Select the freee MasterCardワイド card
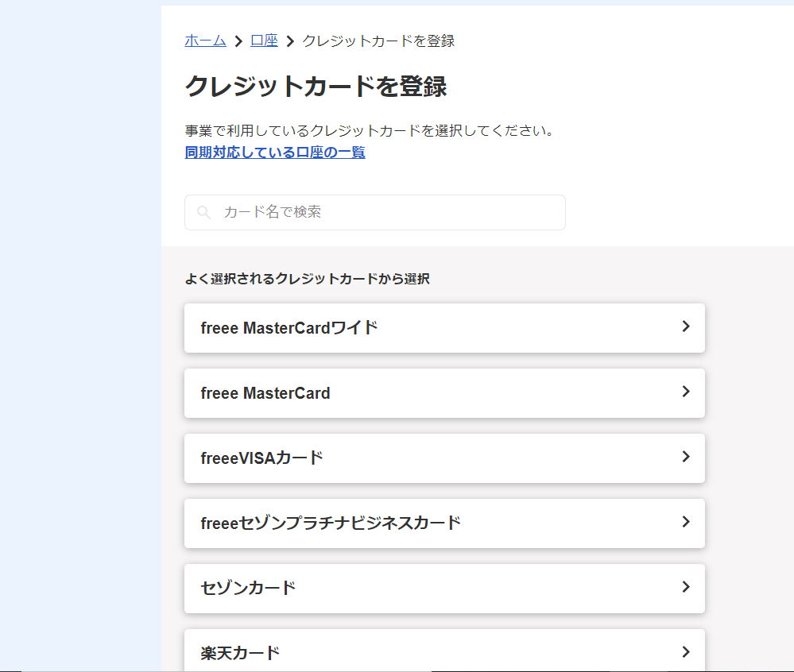794x672 pixels. pyautogui.click(x=444, y=328)
